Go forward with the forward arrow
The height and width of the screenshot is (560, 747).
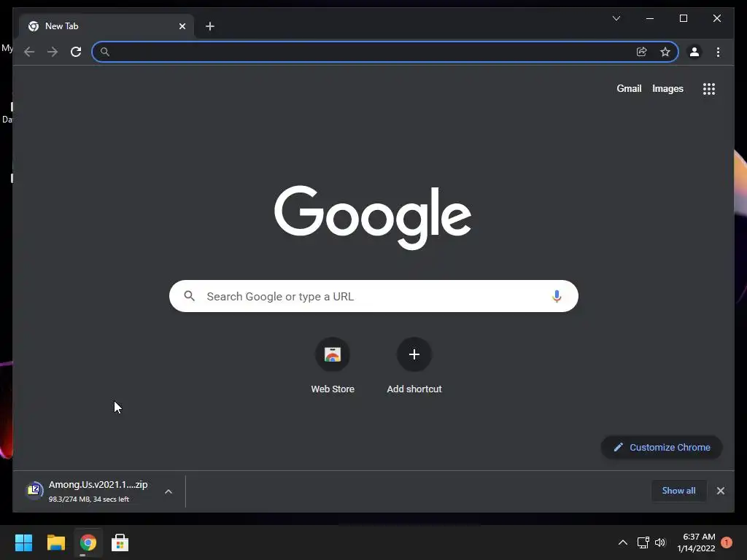[x=53, y=52]
